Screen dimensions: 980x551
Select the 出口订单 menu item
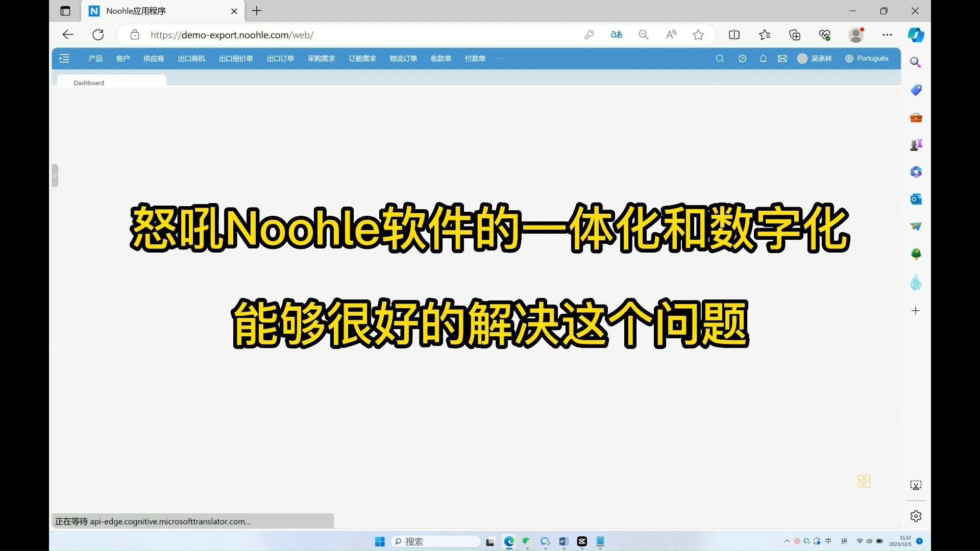280,59
